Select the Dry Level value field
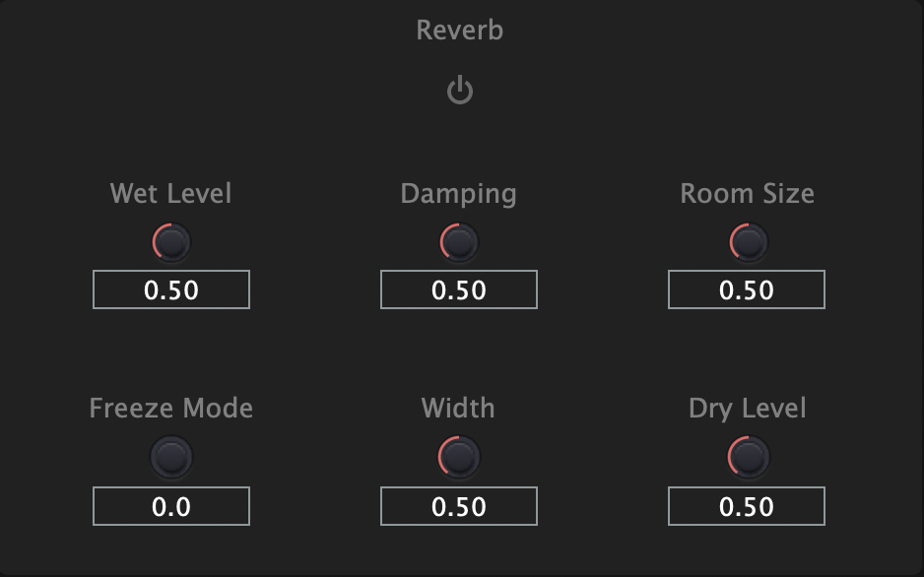Image resolution: width=924 pixels, height=577 pixels. pos(747,506)
